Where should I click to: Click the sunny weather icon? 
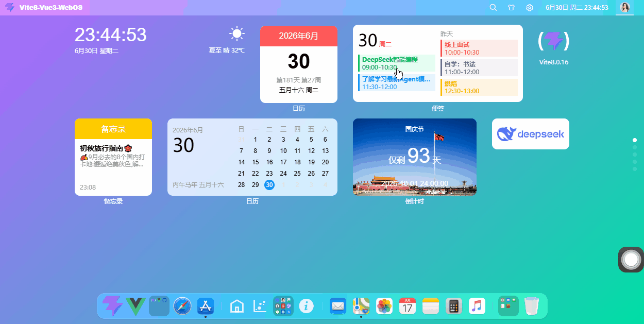click(x=237, y=34)
